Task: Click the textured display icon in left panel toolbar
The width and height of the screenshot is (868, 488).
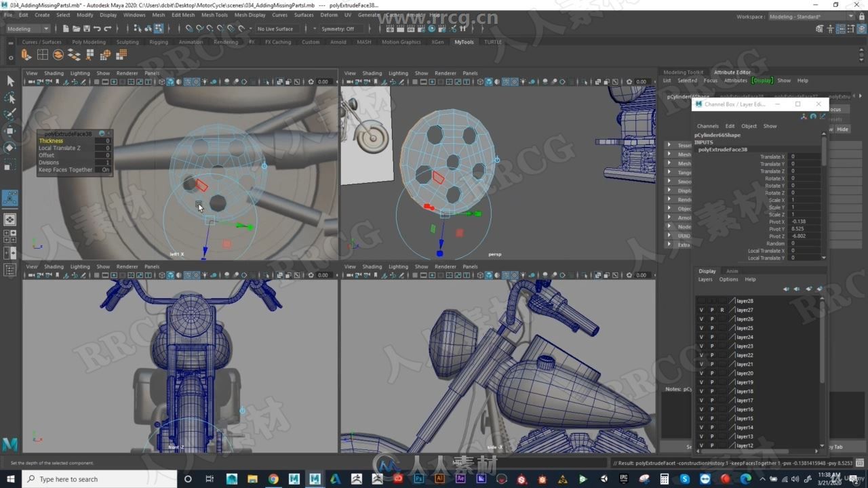Action: pyautogui.click(x=196, y=82)
